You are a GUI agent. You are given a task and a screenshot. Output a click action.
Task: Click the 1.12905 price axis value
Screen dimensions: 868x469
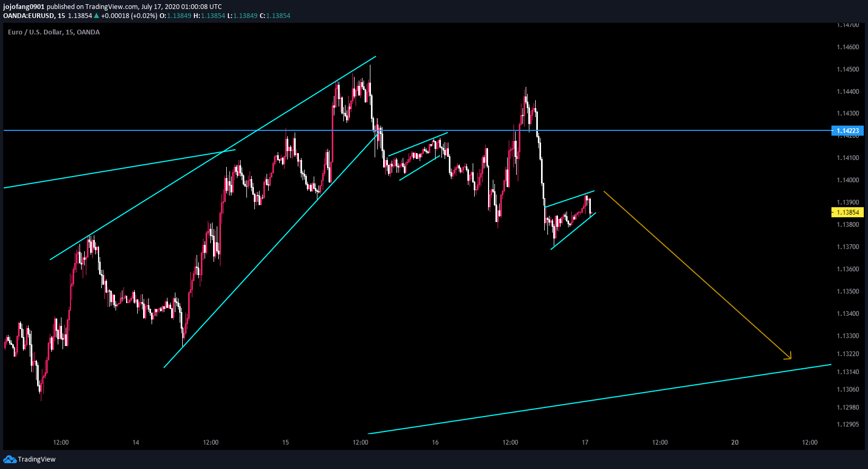tap(848, 424)
